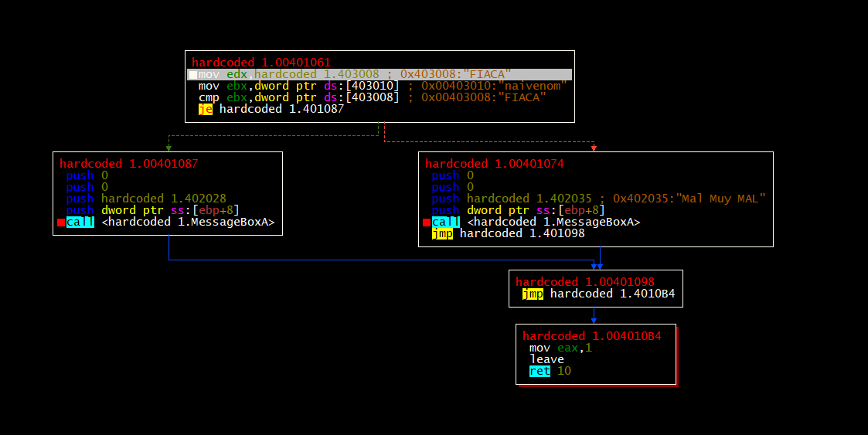
Task: Click the white marker beside mov edx instruction
Action: pos(192,75)
